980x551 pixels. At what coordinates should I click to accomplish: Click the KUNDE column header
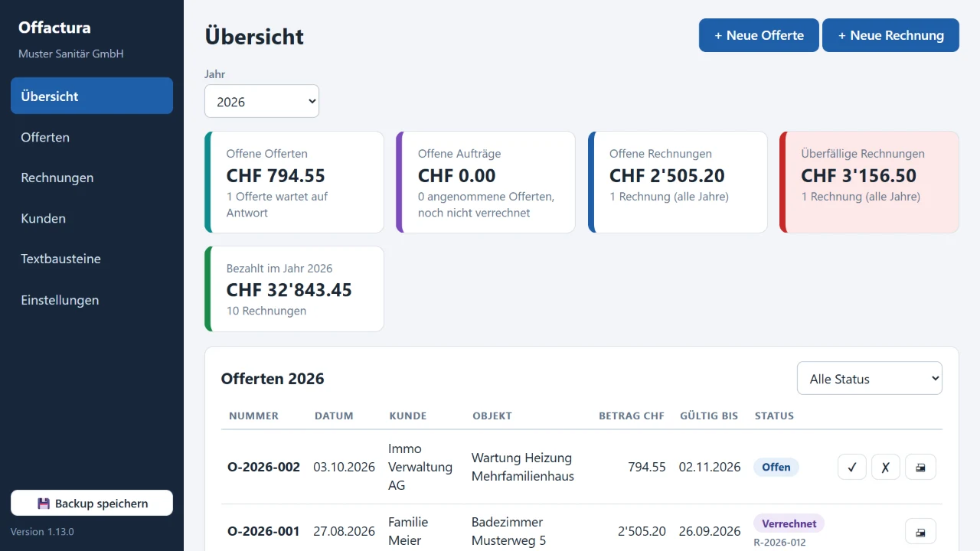(x=408, y=416)
